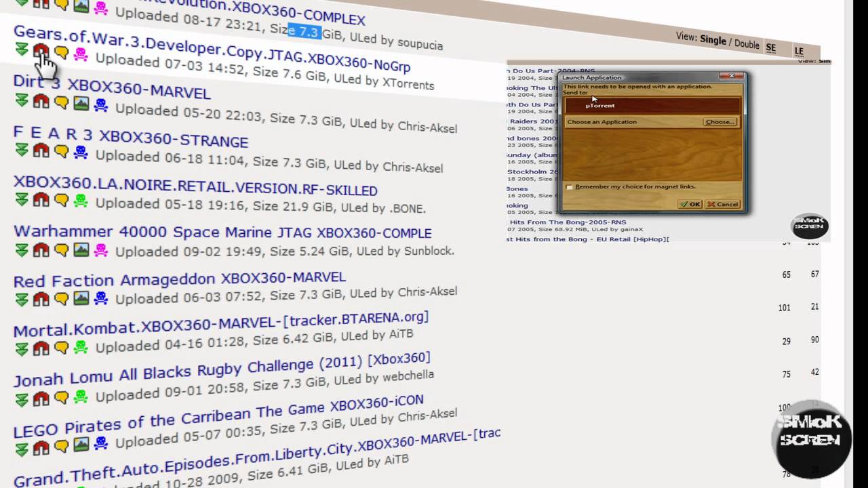Click the cover image icon on LEGO Pirates row
The width and height of the screenshot is (868, 488).
tap(81, 445)
